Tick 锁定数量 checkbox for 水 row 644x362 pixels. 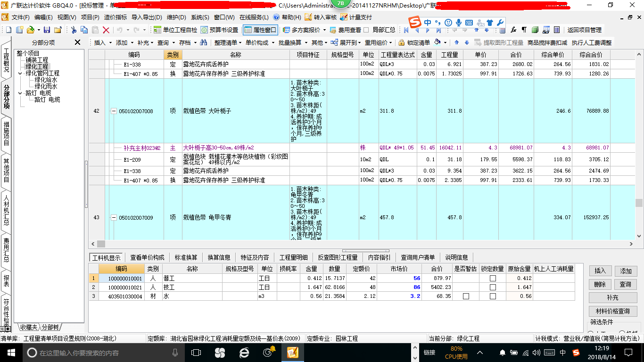click(x=493, y=296)
